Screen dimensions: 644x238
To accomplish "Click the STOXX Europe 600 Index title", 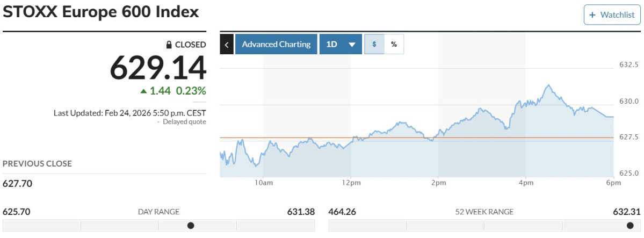I will (x=101, y=12).
